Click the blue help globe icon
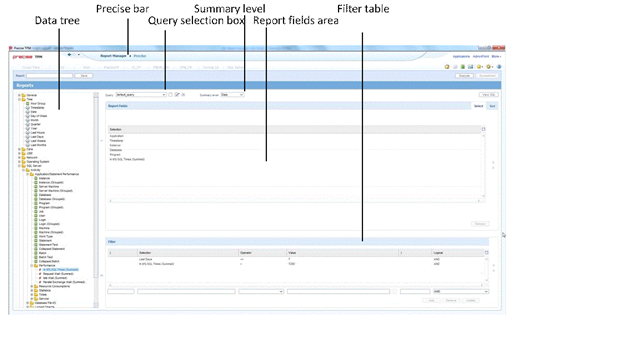 click(499, 67)
